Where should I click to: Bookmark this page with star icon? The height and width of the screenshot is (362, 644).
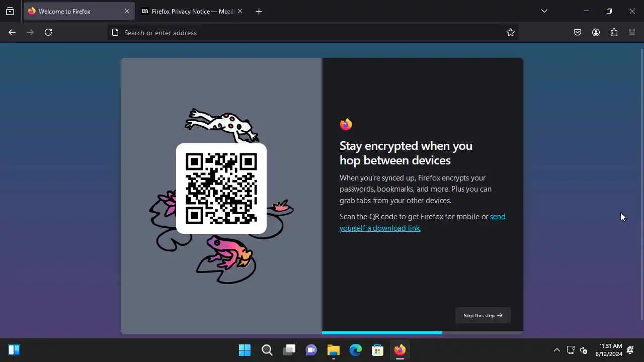511,32
